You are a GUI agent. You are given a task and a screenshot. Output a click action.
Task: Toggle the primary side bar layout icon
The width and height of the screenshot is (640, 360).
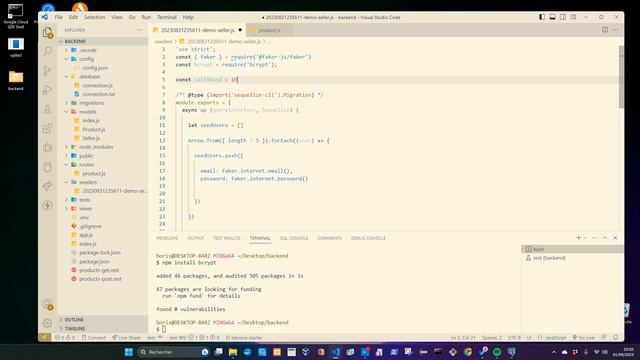pyautogui.click(x=542, y=17)
